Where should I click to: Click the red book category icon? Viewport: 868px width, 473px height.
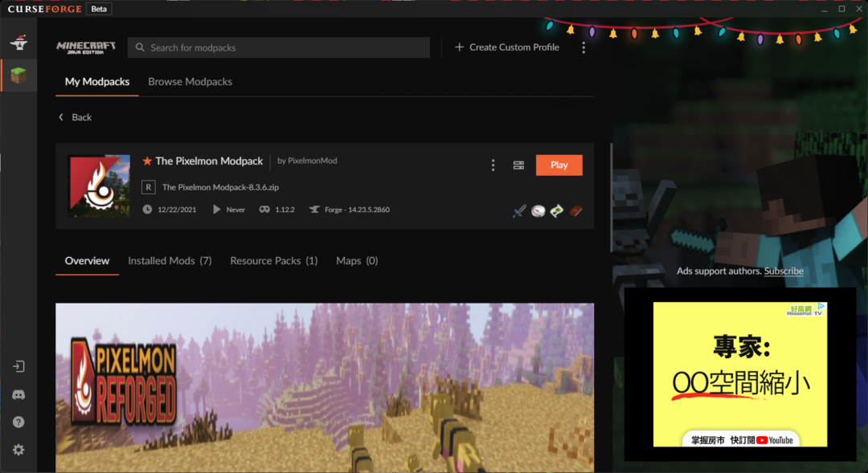(x=575, y=210)
